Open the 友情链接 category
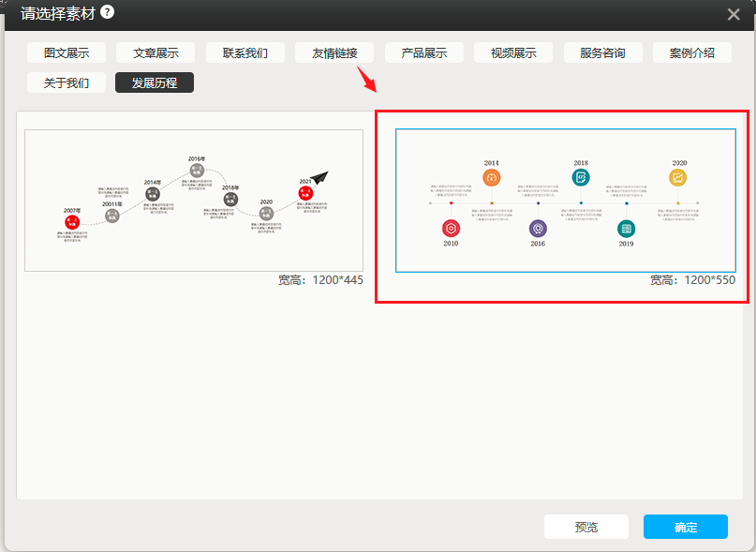 (x=334, y=52)
